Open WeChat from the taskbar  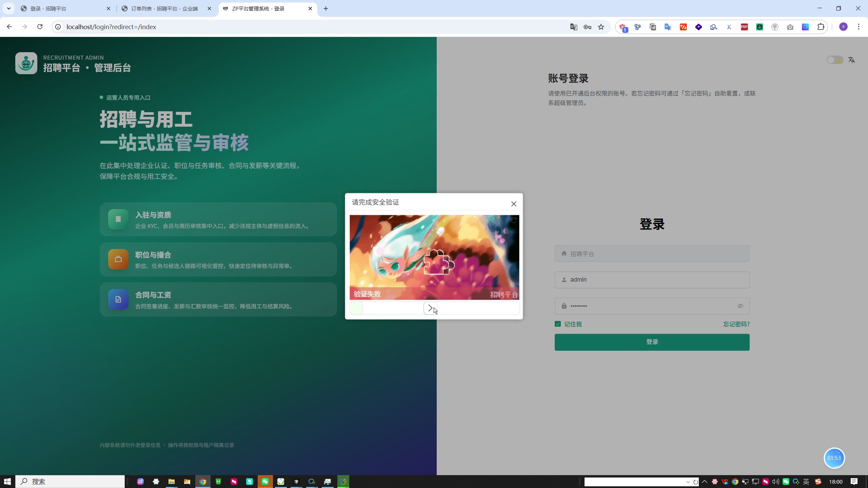click(265, 482)
